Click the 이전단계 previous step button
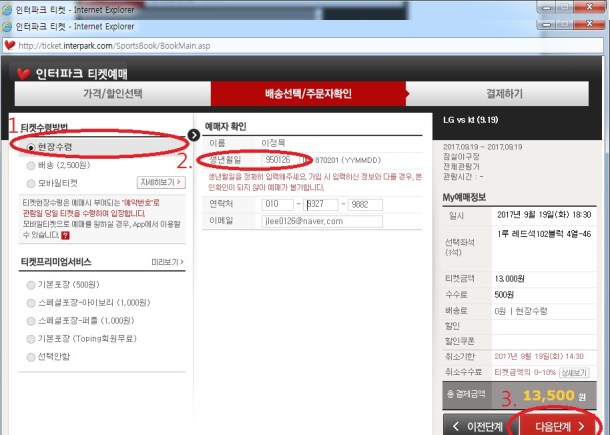Viewport: 610px width, 435px height. click(x=480, y=425)
